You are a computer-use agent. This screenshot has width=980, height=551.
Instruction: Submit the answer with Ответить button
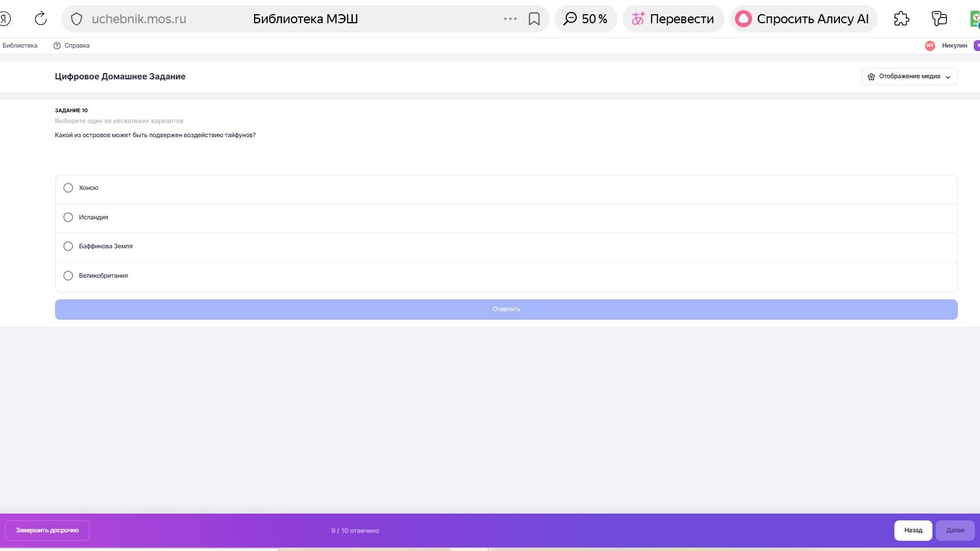point(506,310)
